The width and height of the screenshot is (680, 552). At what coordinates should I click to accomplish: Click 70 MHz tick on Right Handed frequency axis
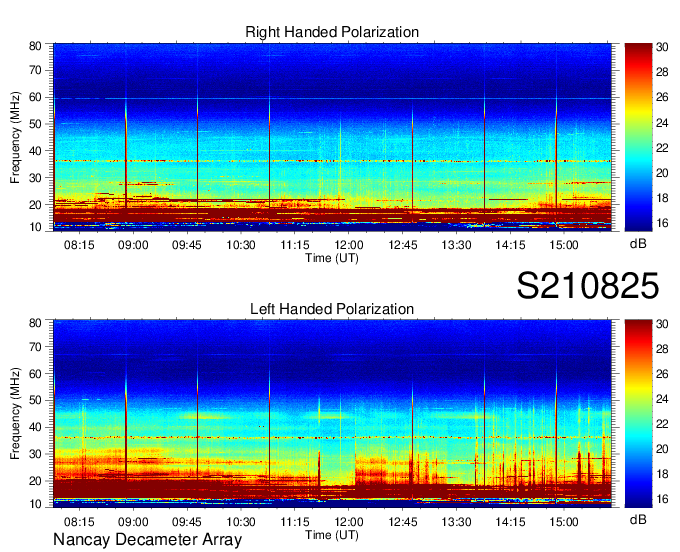[x=35, y=70]
